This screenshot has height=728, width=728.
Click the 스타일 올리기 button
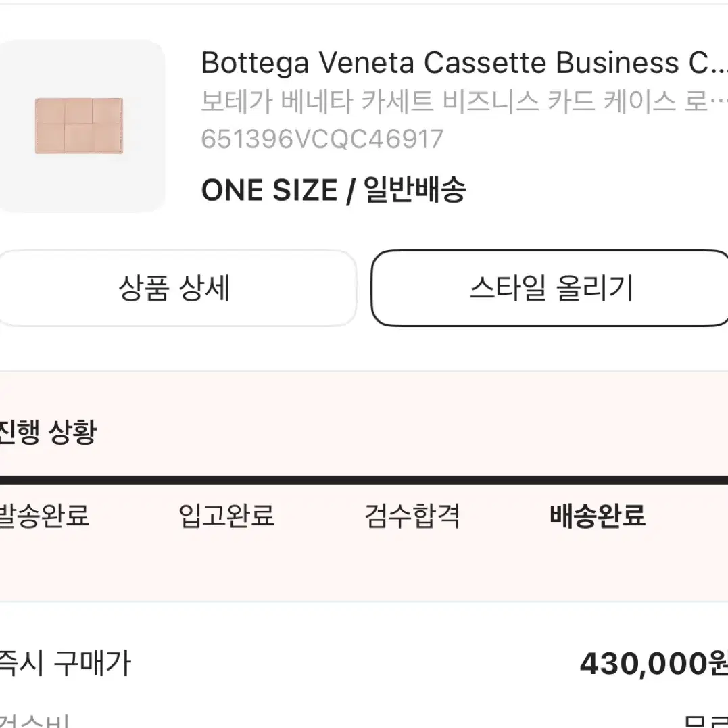(550, 289)
